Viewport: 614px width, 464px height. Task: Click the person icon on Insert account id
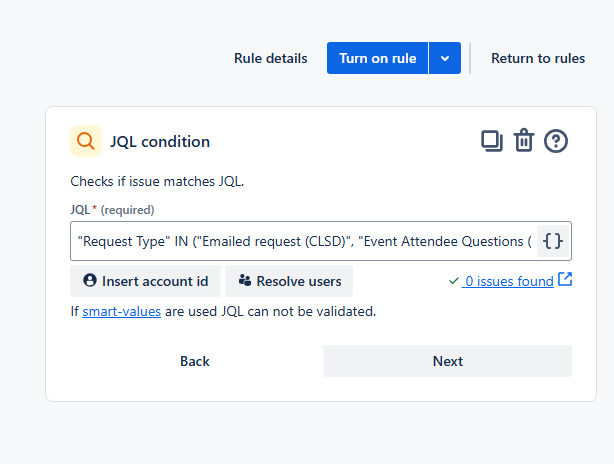[90, 281]
